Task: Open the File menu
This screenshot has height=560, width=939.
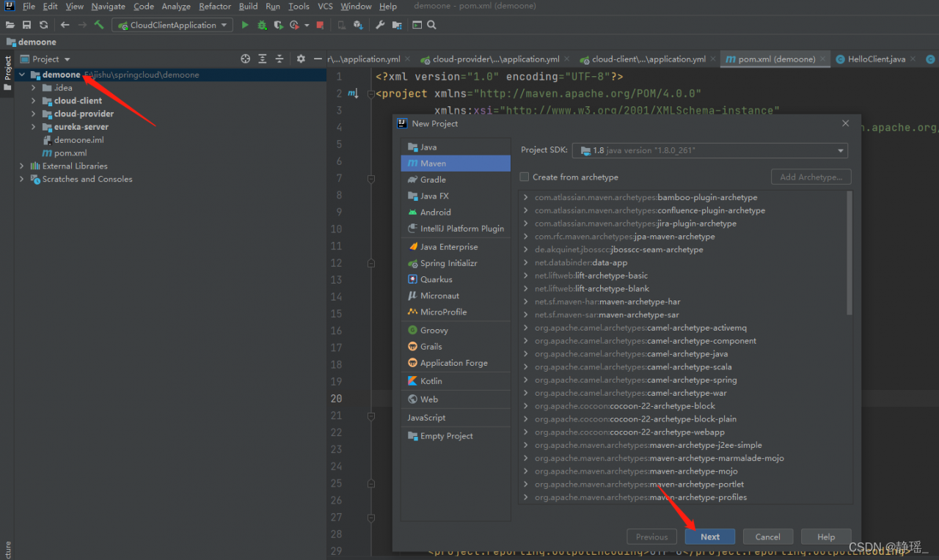Action: (29, 7)
